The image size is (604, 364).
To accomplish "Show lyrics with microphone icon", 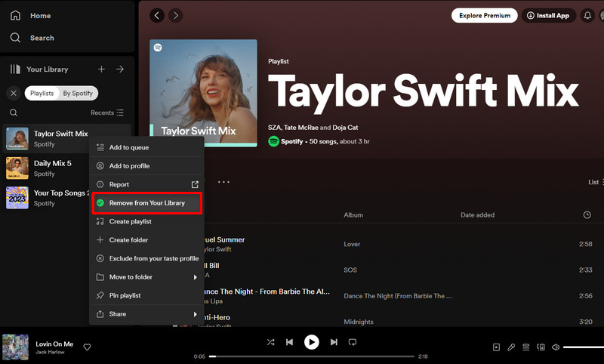I will (x=511, y=347).
